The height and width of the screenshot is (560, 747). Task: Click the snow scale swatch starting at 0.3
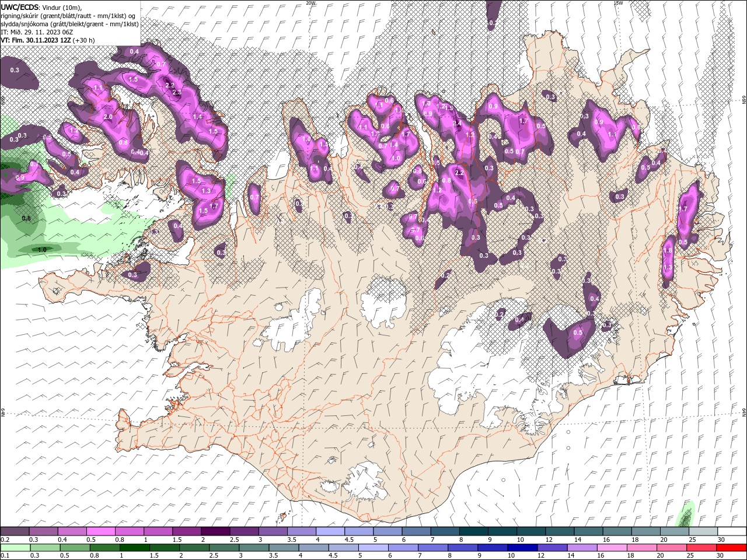click(x=44, y=531)
